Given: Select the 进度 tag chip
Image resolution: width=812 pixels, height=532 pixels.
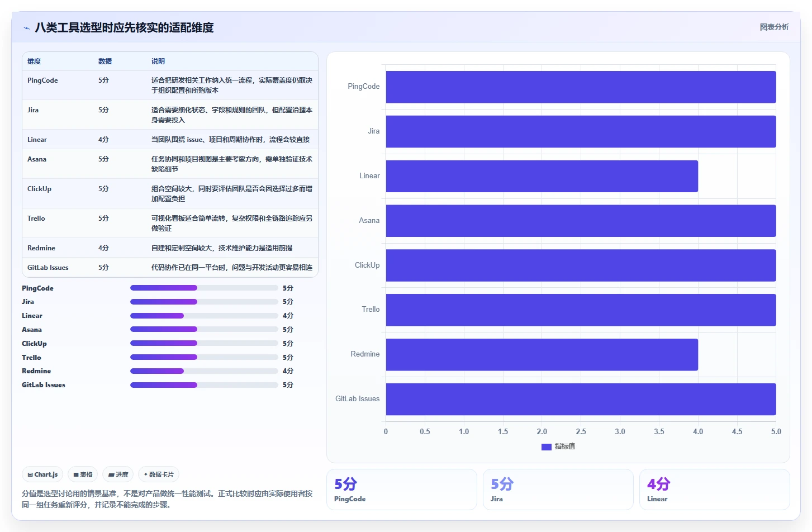Looking at the screenshot, I should (118, 474).
